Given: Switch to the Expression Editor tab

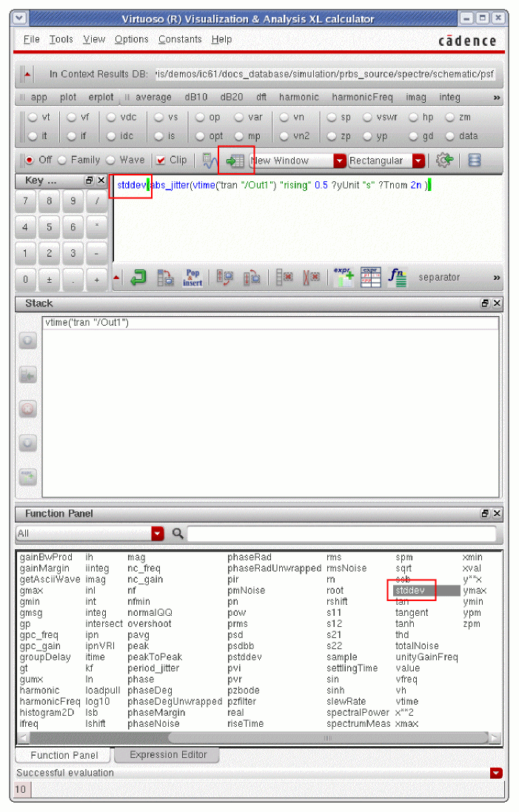Looking at the screenshot, I should 168,755.
